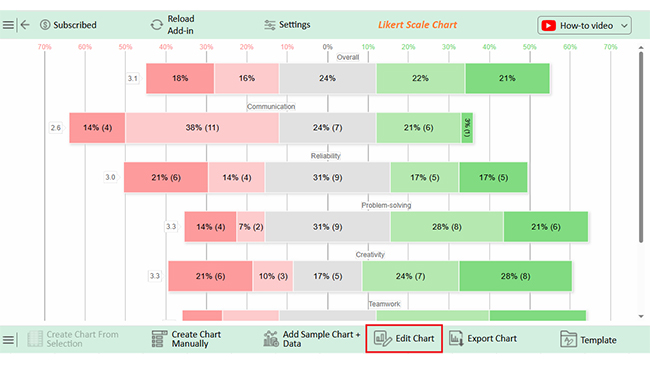650x365 pixels.
Task: Open the top-left hamburger menu
Action: tap(8, 25)
